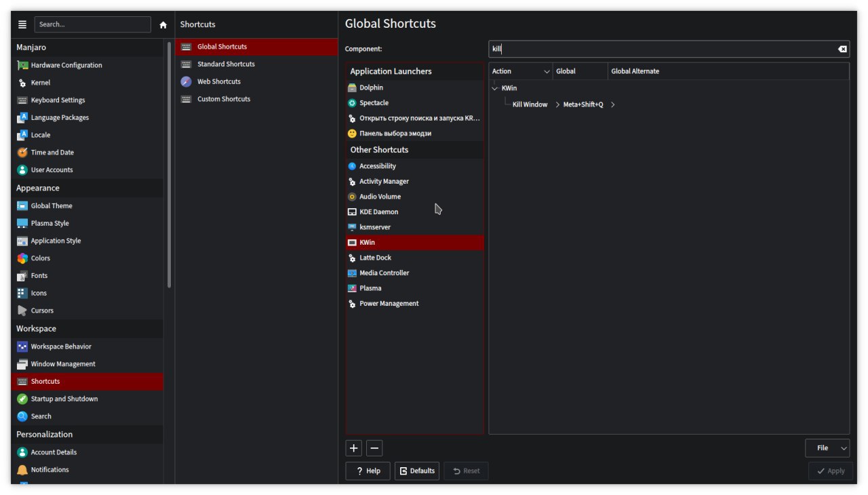Image resolution: width=868 pixels, height=495 pixels.
Task: Open the hamburger menu icon
Action: click(x=22, y=24)
